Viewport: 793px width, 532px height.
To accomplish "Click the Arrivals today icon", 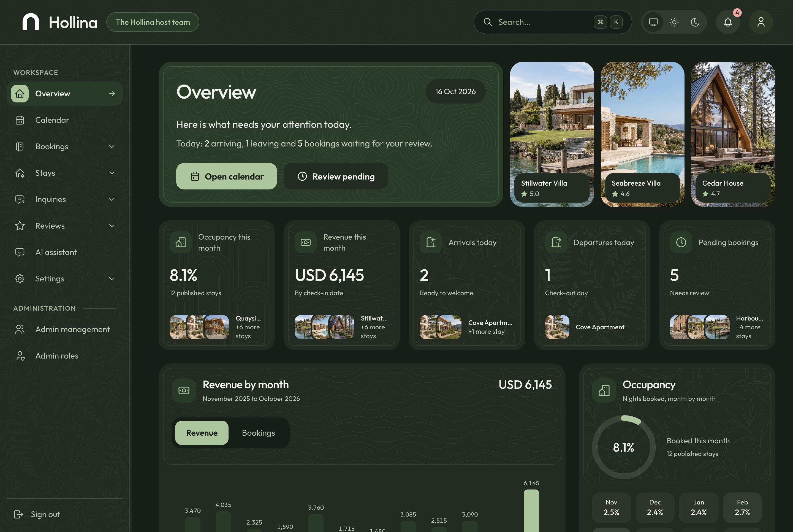I will coord(431,242).
